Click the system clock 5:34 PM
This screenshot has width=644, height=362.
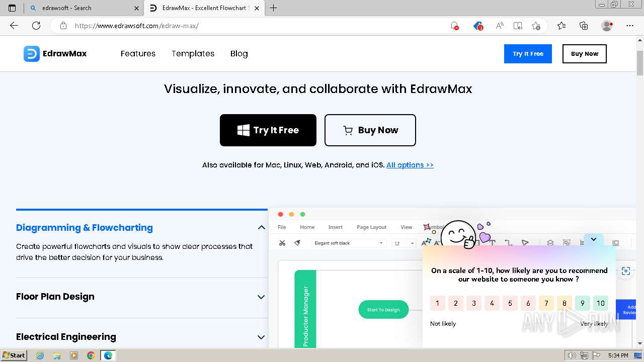[x=618, y=355]
